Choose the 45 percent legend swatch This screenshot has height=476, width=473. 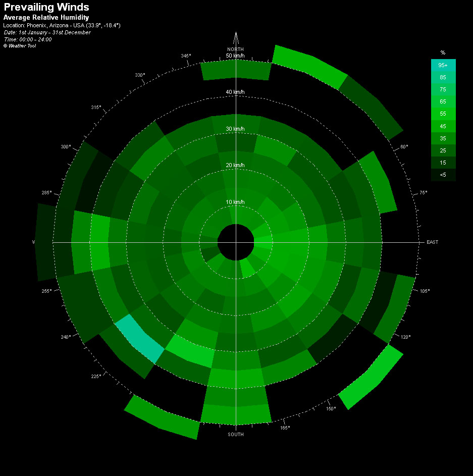443,126
